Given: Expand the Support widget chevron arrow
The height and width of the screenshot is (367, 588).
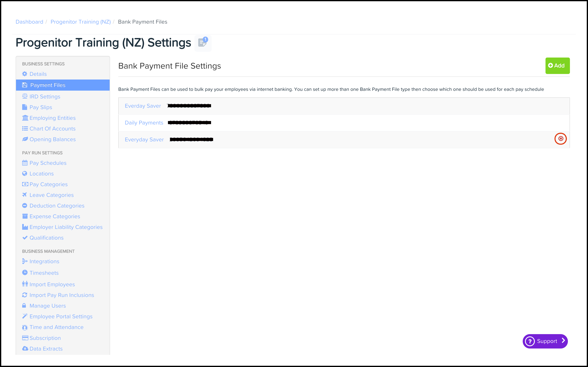Looking at the screenshot, I should 563,341.
